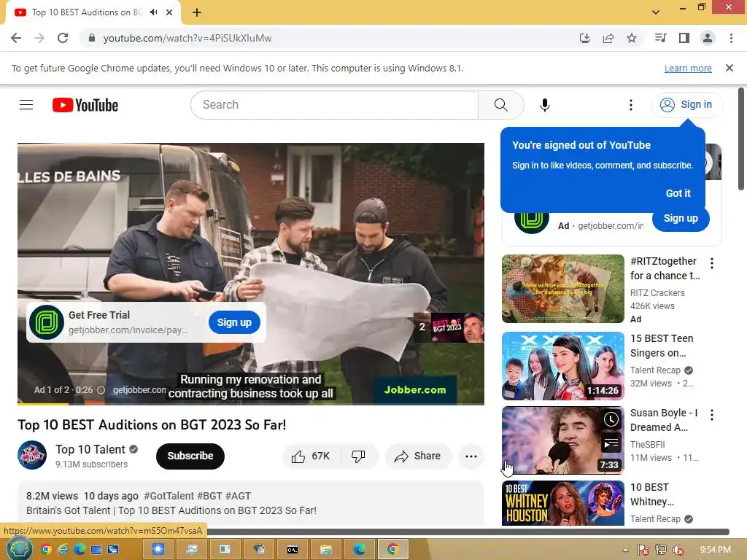The image size is (747, 560).
Task: Open Chrome profile avatar
Action: click(708, 38)
